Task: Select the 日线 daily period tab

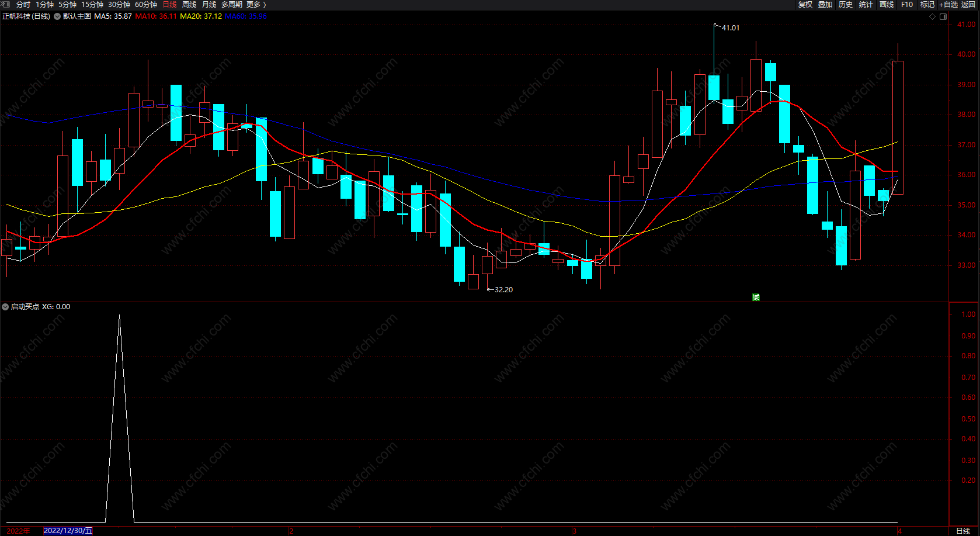Action: 169,5
